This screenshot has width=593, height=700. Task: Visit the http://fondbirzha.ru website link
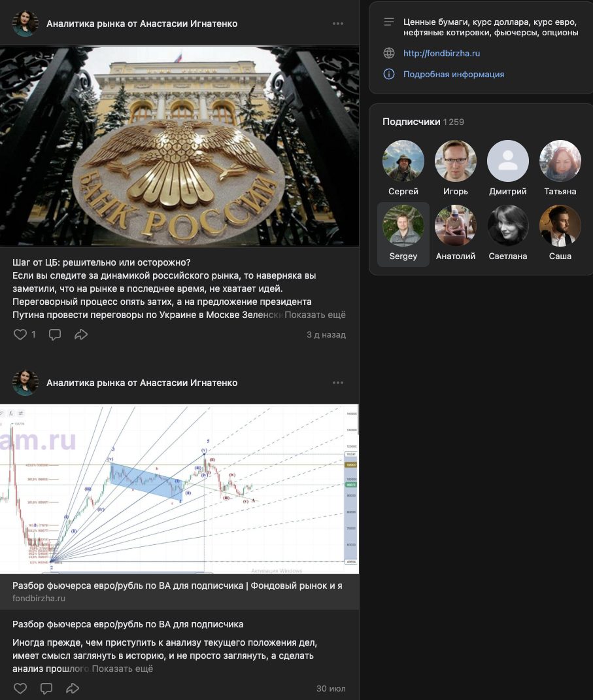pos(442,53)
